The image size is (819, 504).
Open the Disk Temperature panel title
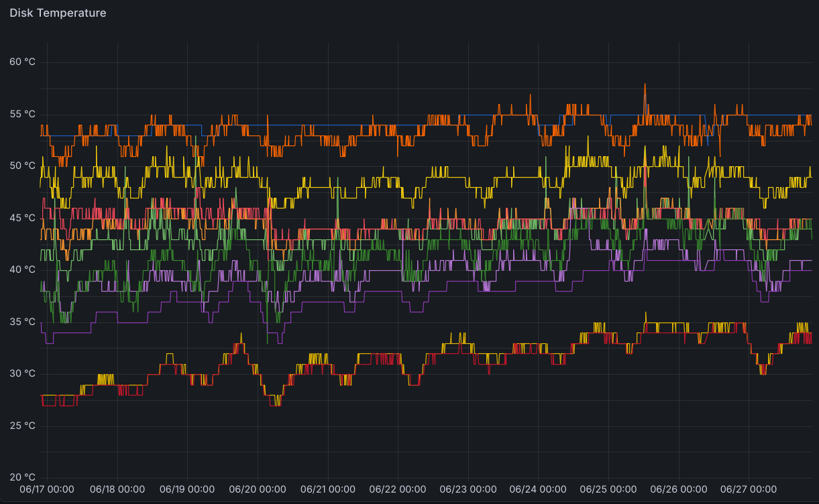click(58, 13)
